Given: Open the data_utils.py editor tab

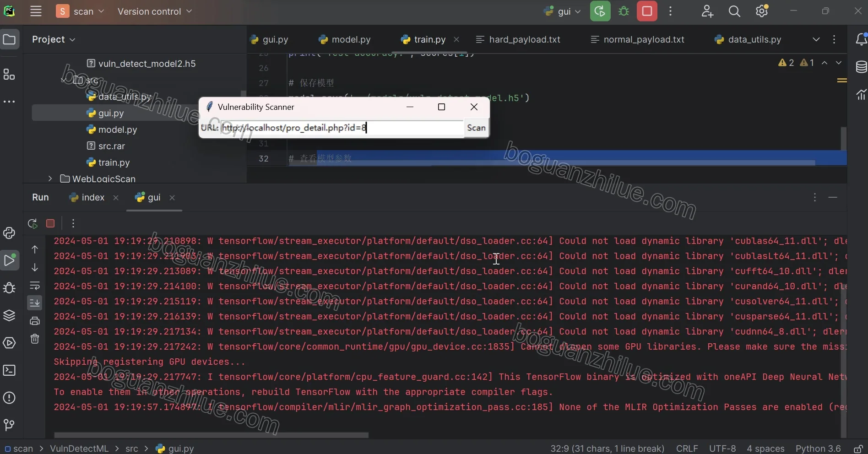Looking at the screenshot, I should pos(748,39).
